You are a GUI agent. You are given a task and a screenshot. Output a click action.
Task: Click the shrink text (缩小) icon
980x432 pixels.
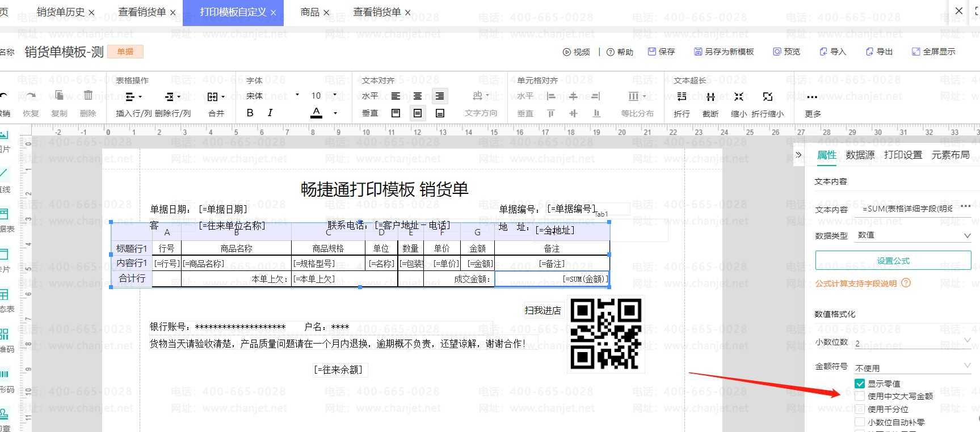pyautogui.click(x=738, y=96)
